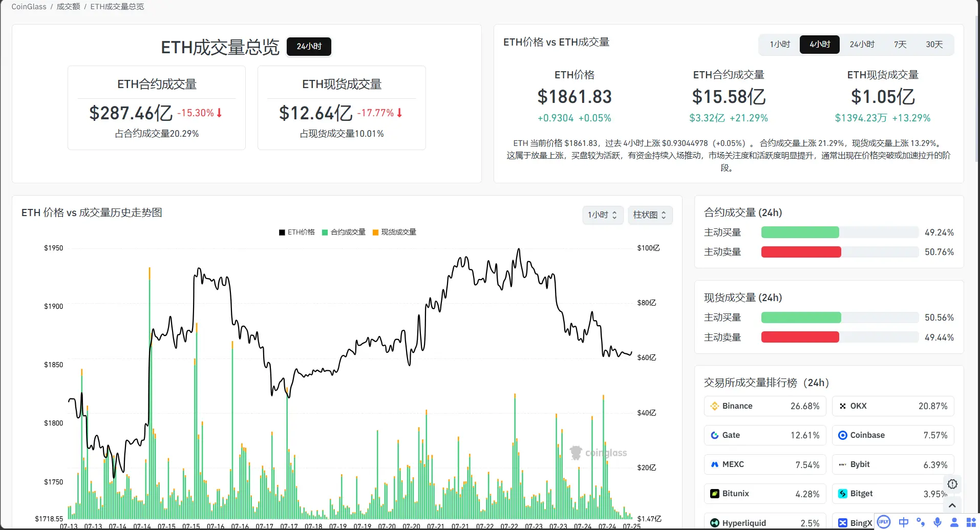Image resolution: width=980 pixels, height=530 pixels.
Task: Open the OKX exchange ranking card
Action: point(893,406)
